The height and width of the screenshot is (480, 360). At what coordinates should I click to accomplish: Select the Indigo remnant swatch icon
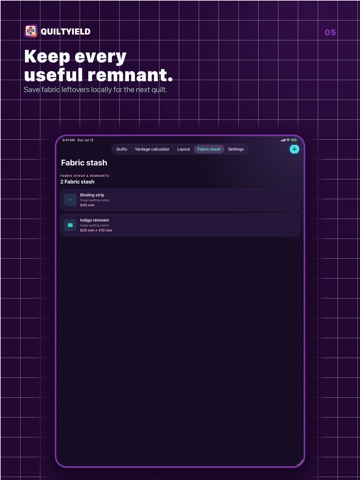[70, 225]
